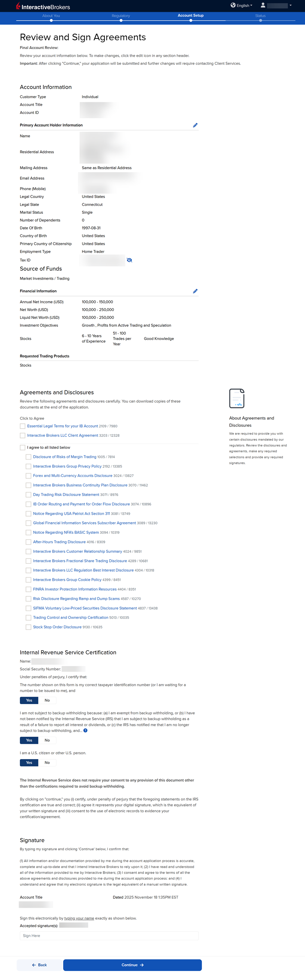Select No for correct taxpayer identification number
The image size is (305, 980).
pos(47,700)
